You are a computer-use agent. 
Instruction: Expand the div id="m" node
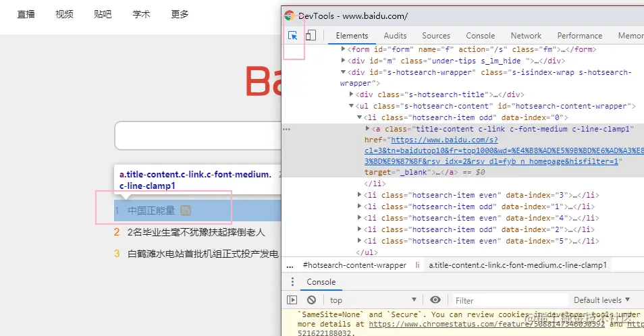coord(344,60)
